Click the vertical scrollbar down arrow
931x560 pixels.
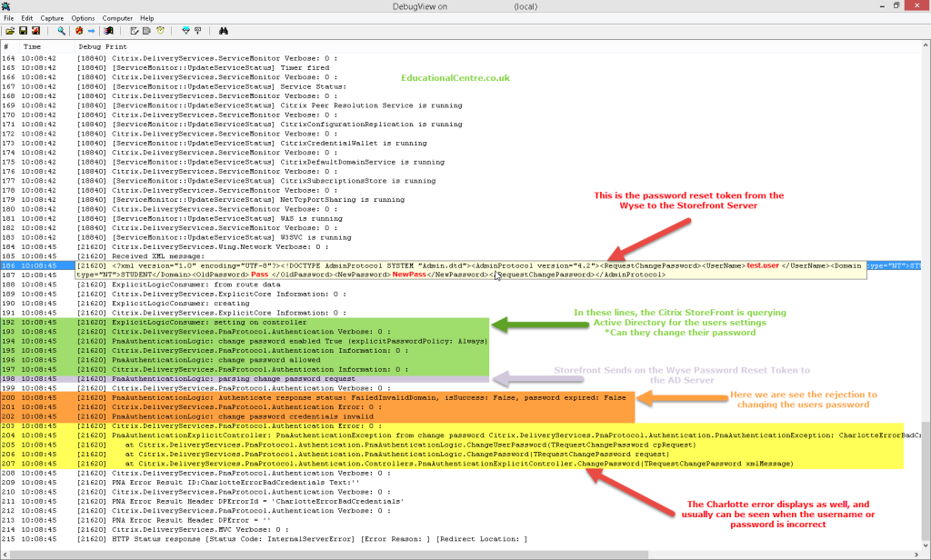click(926, 545)
